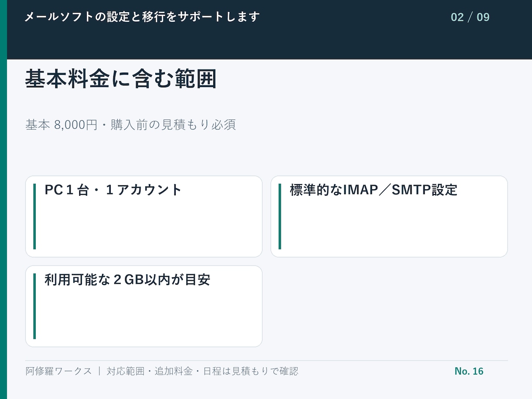Image resolution: width=532 pixels, height=399 pixels.
Task: Select the card 標準的なIMAP／SMTP設定
Action: [x=389, y=216]
